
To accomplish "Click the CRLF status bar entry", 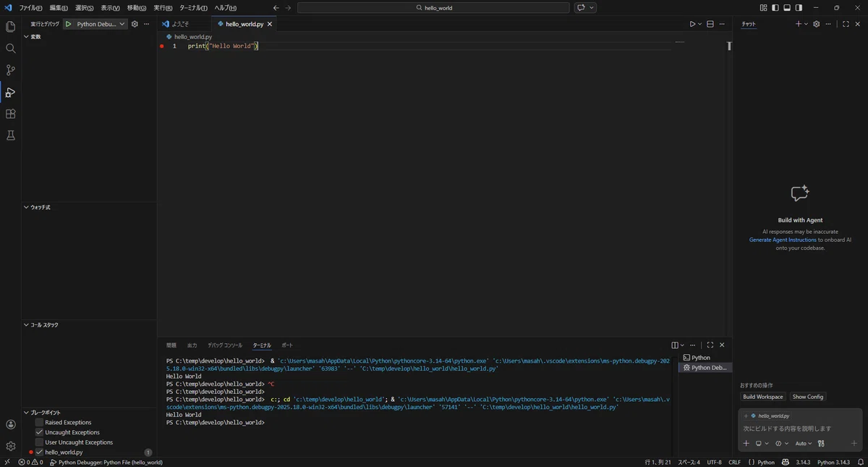I will 734,462.
